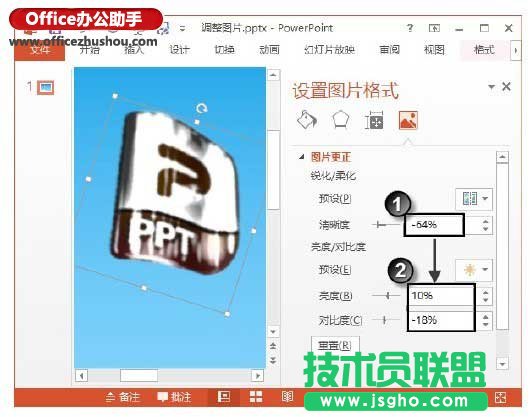Click the ribbon tabs scroll-right arrow
Image resolution: width=531 pixels, height=417 pixels.
tap(516, 50)
